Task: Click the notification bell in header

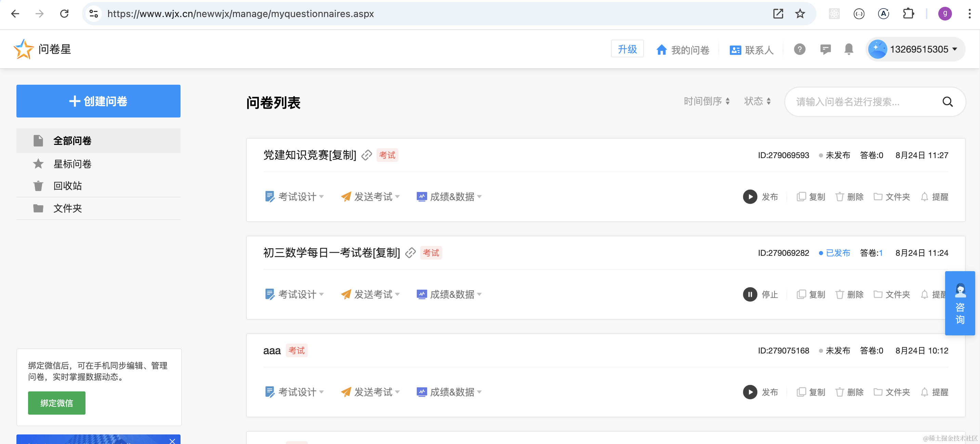Action: click(x=848, y=50)
